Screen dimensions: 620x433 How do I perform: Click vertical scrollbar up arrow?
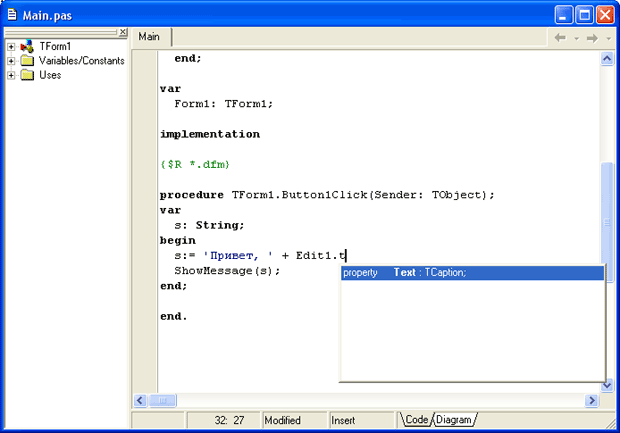(x=607, y=59)
